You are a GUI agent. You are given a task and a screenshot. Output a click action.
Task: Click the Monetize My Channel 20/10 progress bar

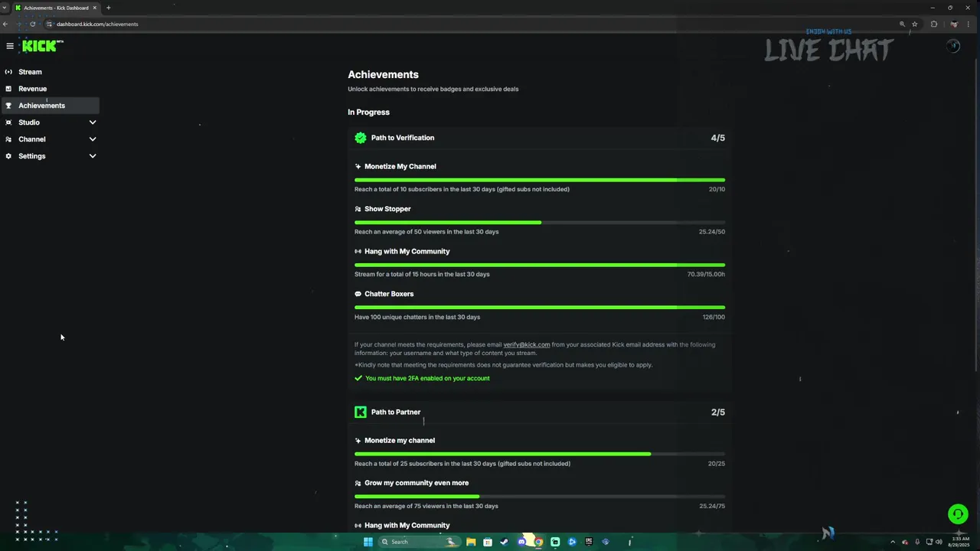(540, 180)
